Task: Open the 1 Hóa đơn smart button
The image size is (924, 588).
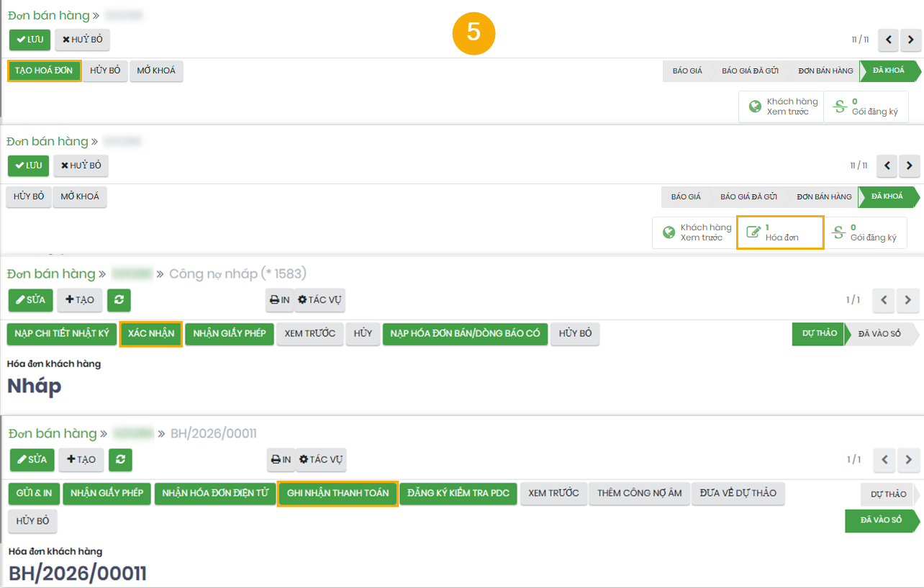Action: 780,232
